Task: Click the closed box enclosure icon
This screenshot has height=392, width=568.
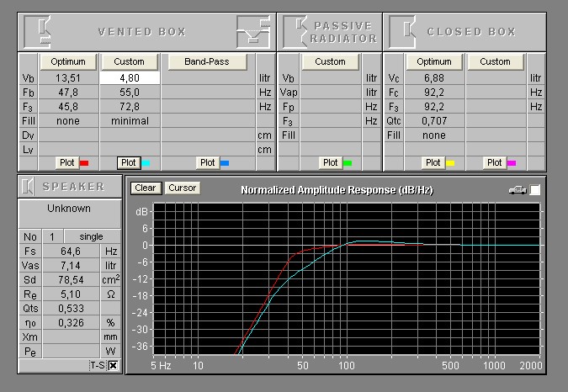Action: tap(410, 30)
